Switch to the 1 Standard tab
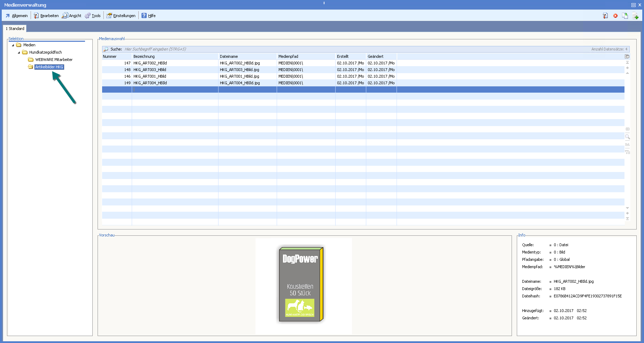This screenshot has height=343, width=644. pos(15,29)
